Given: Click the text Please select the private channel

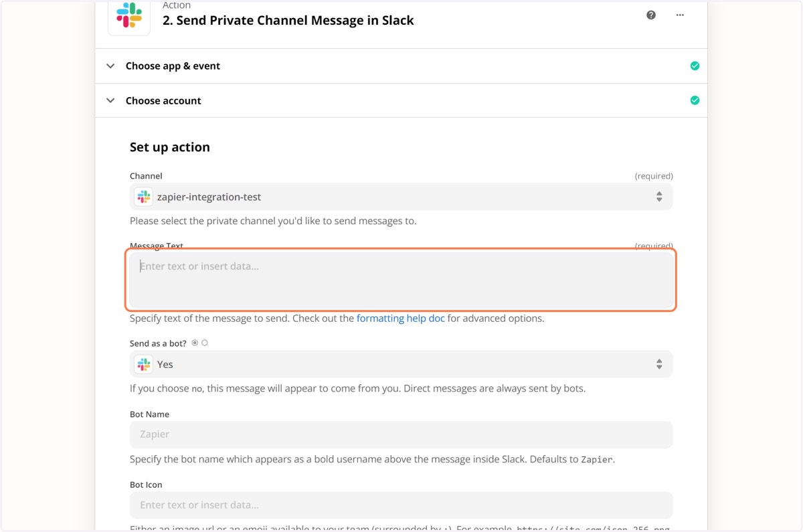Looking at the screenshot, I should coord(273,221).
